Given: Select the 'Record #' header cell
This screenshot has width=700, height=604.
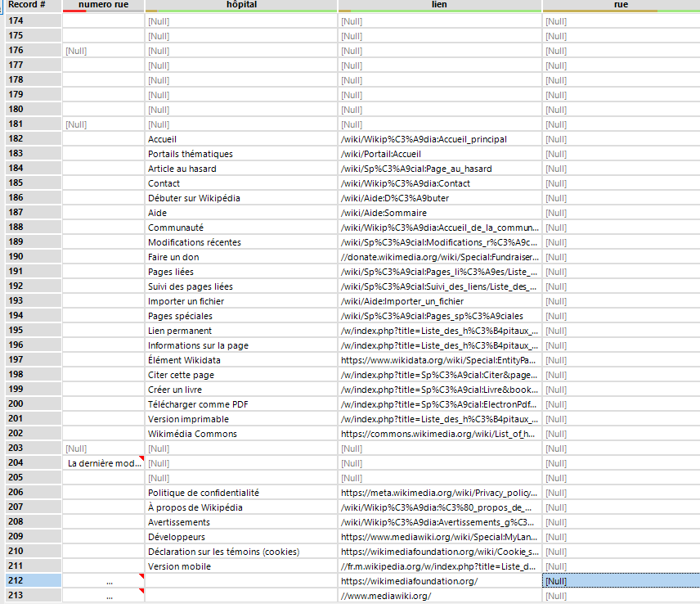Looking at the screenshot, I should pyautogui.click(x=32, y=6).
